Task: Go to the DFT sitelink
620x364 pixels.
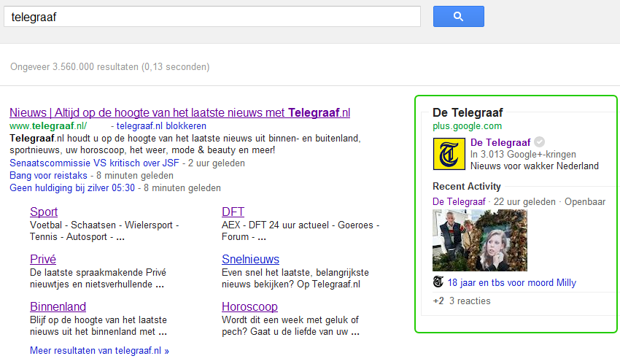Action: [x=233, y=212]
